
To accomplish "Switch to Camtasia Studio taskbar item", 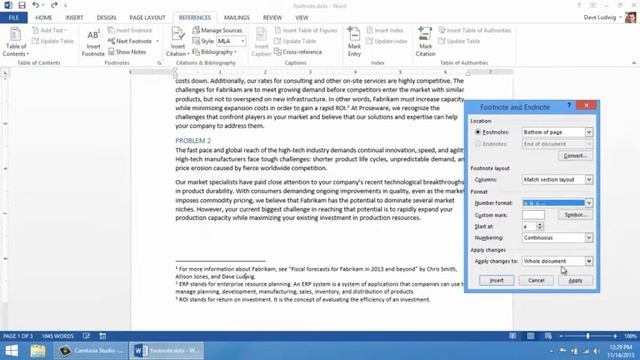I will (91, 351).
